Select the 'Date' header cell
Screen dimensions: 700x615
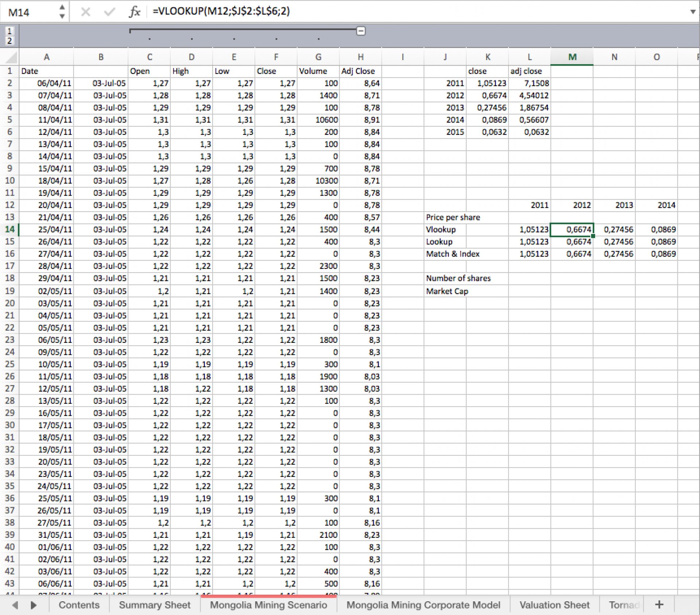[46, 71]
